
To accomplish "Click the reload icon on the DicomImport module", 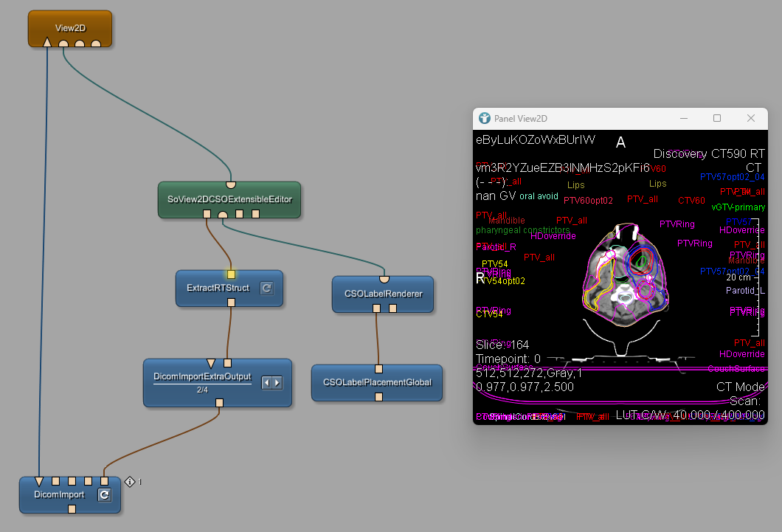I will 105,495.
